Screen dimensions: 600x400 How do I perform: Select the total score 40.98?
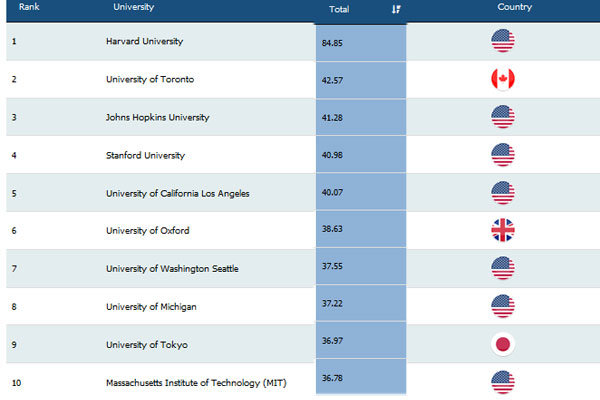click(332, 155)
